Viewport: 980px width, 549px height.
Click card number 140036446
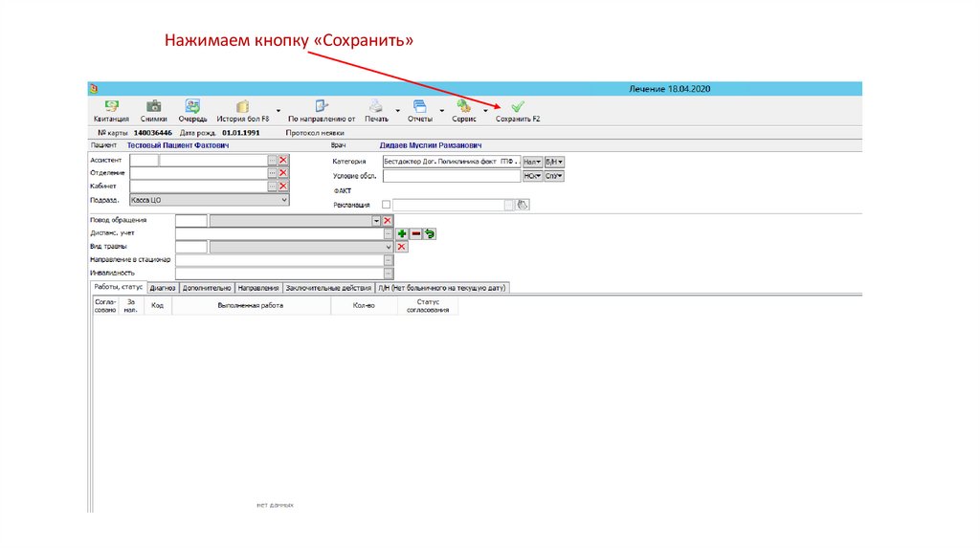[153, 133]
